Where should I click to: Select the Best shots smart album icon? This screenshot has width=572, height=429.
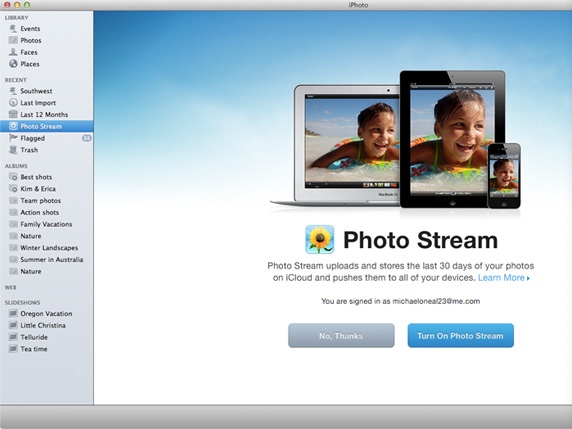tap(13, 177)
